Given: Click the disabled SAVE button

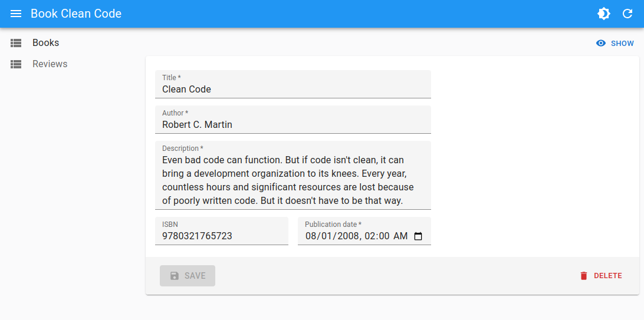Looking at the screenshot, I should click(188, 276).
